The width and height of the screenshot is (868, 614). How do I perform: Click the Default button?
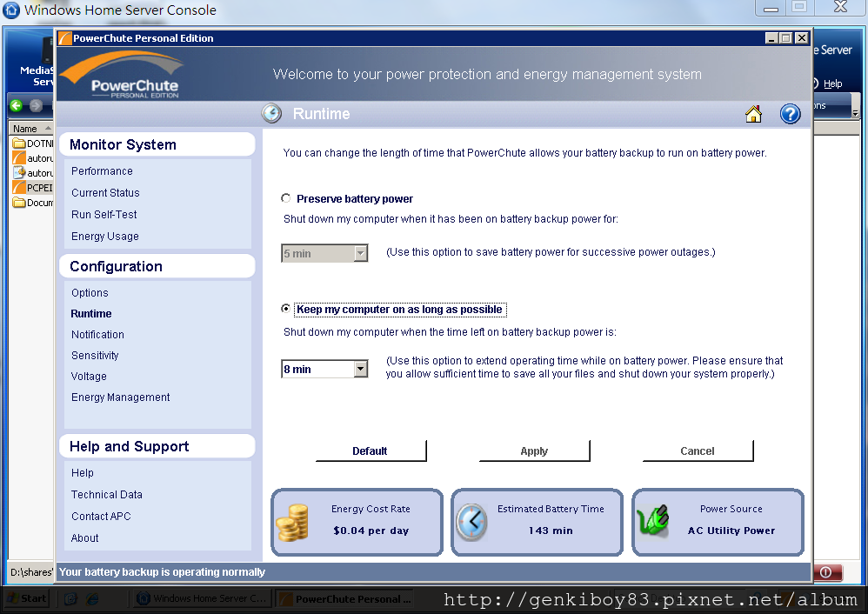[371, 450]
